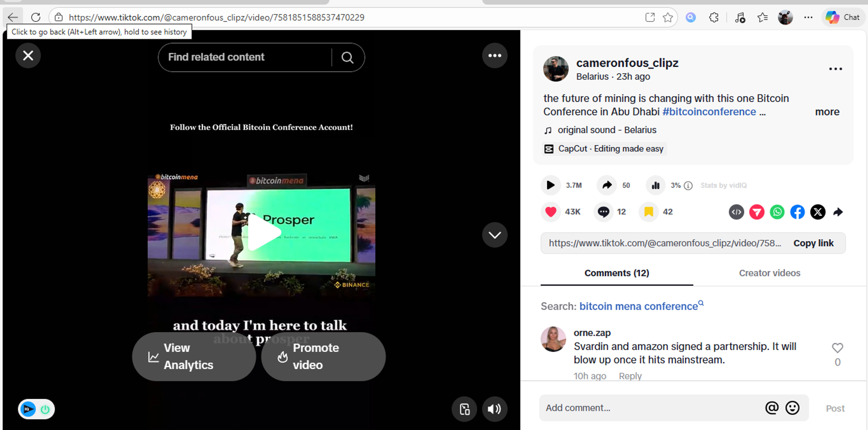Image resolution: width=868 pixels, height=430 pixels.
Task: Click the video link URL text
Action: pos(665,243)
